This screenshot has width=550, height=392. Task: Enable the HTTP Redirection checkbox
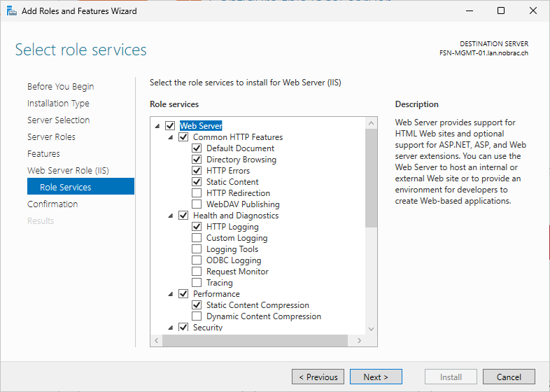click(197, 193)
